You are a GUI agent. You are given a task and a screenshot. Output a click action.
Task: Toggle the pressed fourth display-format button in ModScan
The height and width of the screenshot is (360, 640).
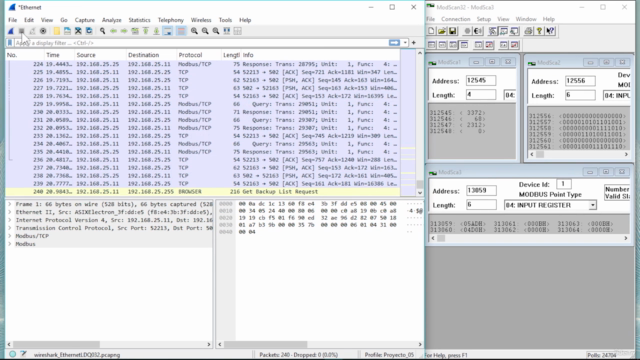[464, 45]
